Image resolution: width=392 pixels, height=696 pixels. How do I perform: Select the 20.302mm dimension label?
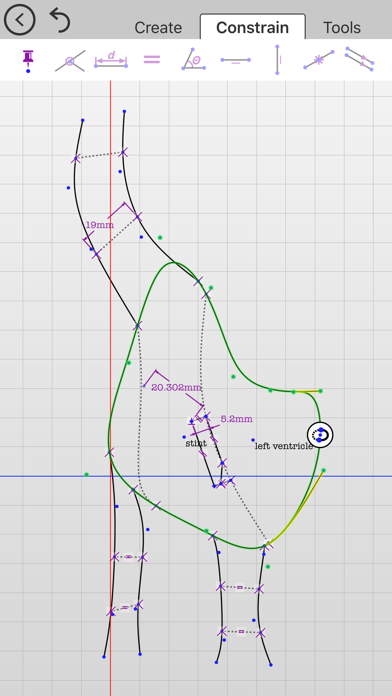[177, 388]
